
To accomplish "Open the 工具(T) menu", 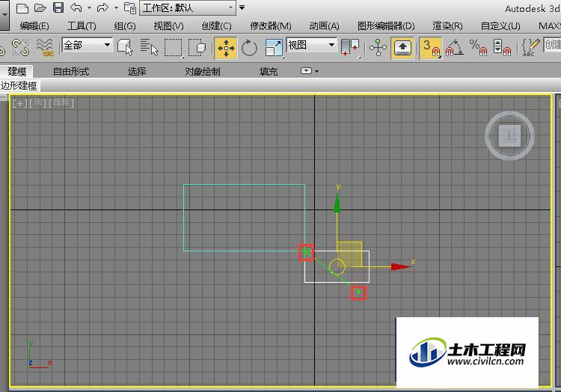I will pos(82,25).
